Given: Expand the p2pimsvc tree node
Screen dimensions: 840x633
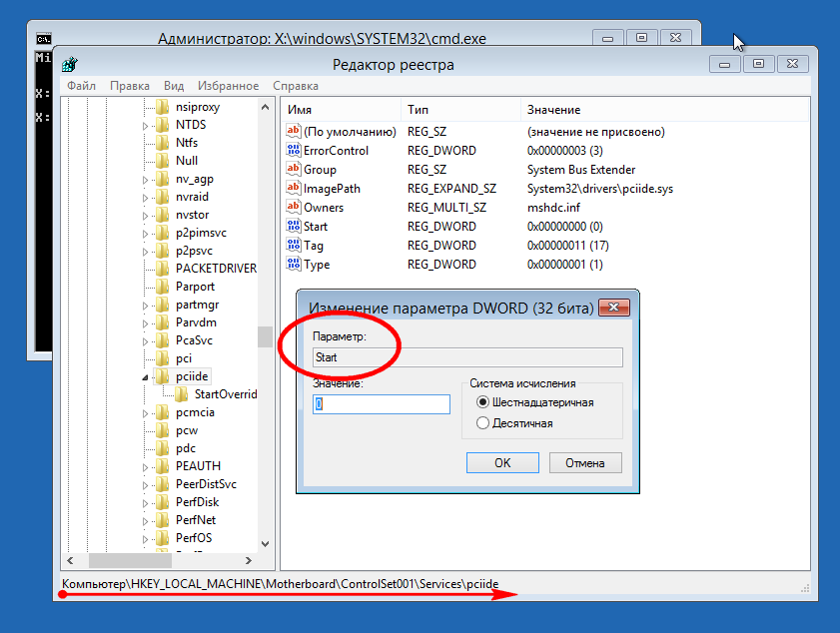Looking at the screenshot, I should [x=145, y=234].
